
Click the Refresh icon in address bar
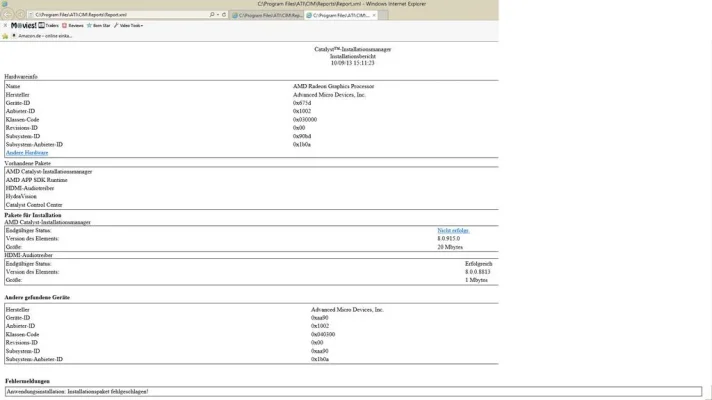pos(224,15)
